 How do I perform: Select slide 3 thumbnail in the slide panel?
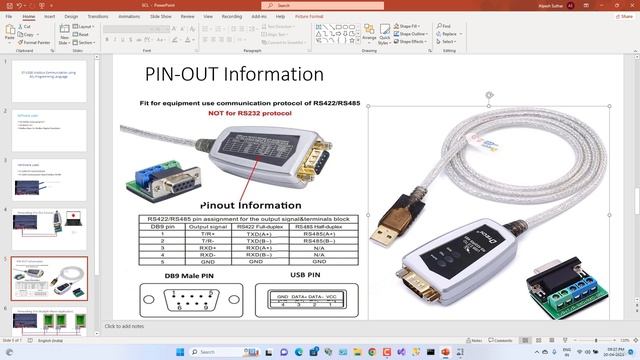[x=49, y=180]
